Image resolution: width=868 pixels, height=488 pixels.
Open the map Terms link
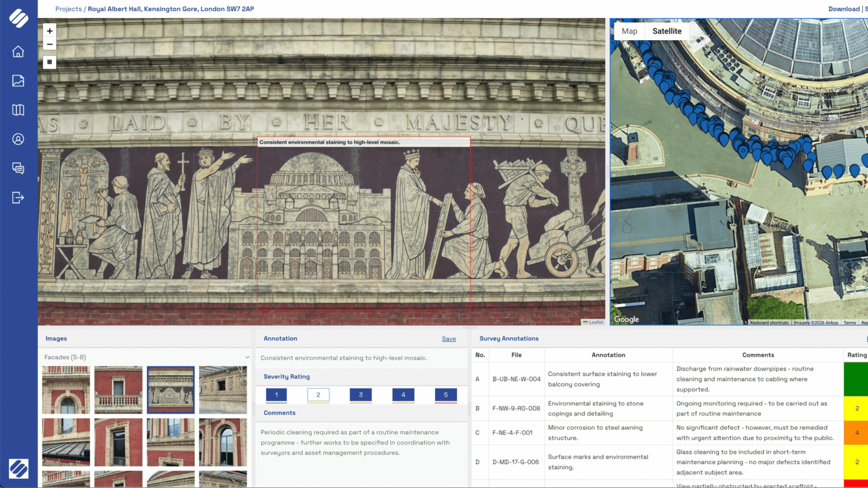[x=849, y=323]
